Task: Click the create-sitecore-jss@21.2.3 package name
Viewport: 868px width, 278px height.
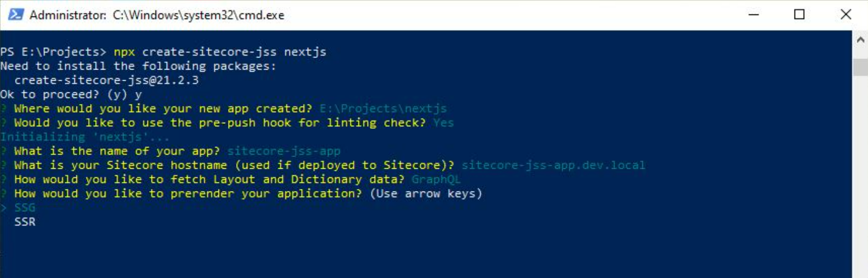Action: pos(106,80)
